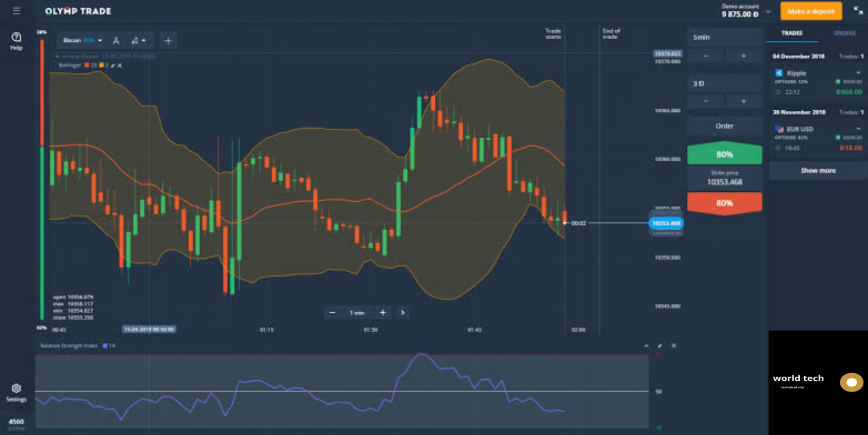Click the 3 trade amount field

pos(725,84)
